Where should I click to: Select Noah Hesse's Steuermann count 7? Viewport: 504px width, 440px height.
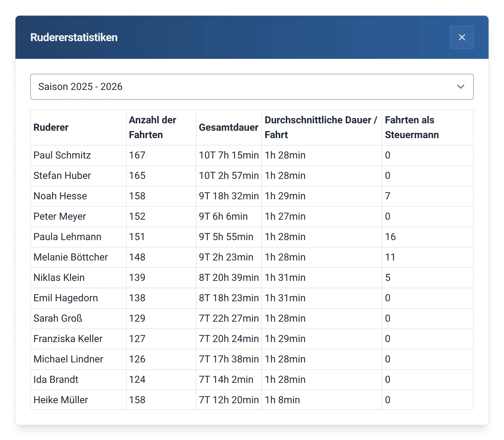click(x=388, y=196)
